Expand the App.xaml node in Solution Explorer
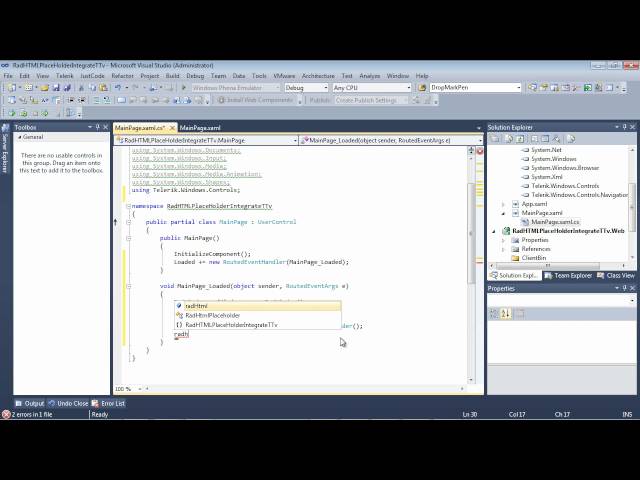 tap(503, 204)
